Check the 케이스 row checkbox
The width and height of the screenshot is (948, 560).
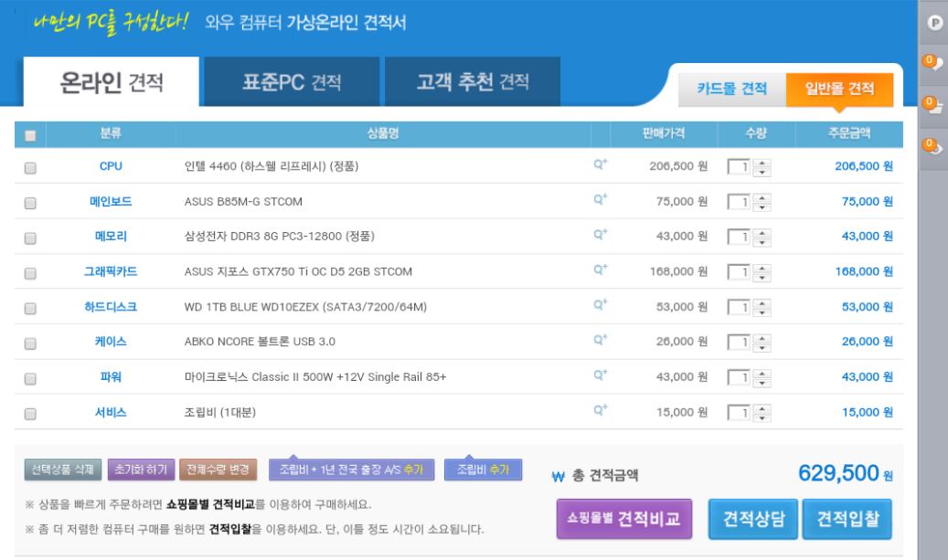tap(30, 343)
